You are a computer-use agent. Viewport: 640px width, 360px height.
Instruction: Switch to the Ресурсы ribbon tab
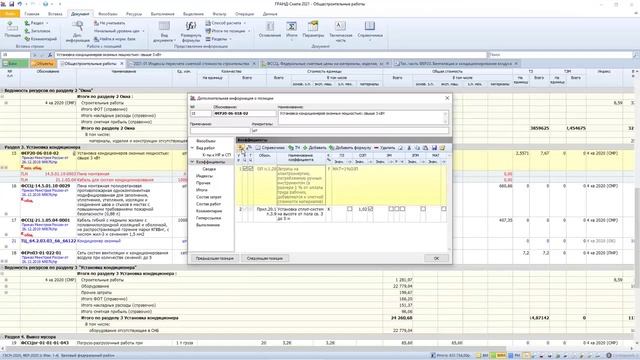pyautogui.click(x=134, y=14)
